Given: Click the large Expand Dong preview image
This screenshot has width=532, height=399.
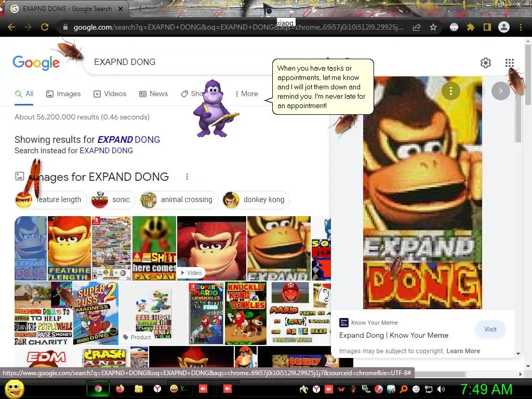Looking at the screenshot, I should [422, 192].
